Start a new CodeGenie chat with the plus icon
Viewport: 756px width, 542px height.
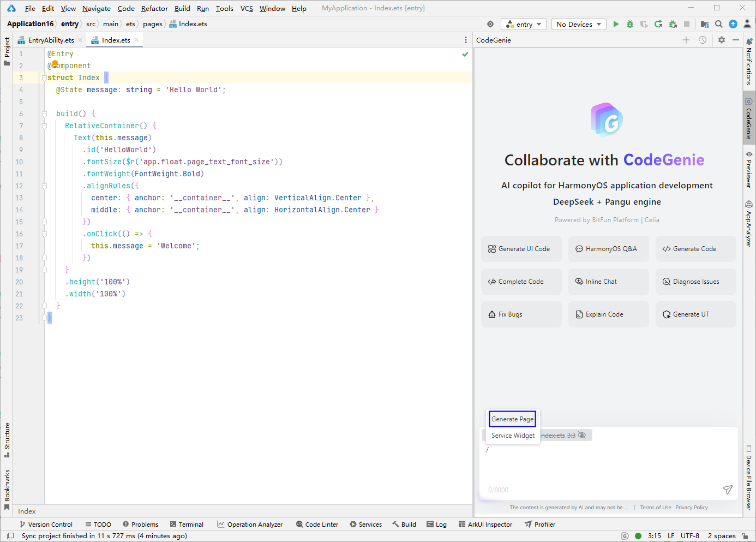pyautogui.click(x=686, y=40)
